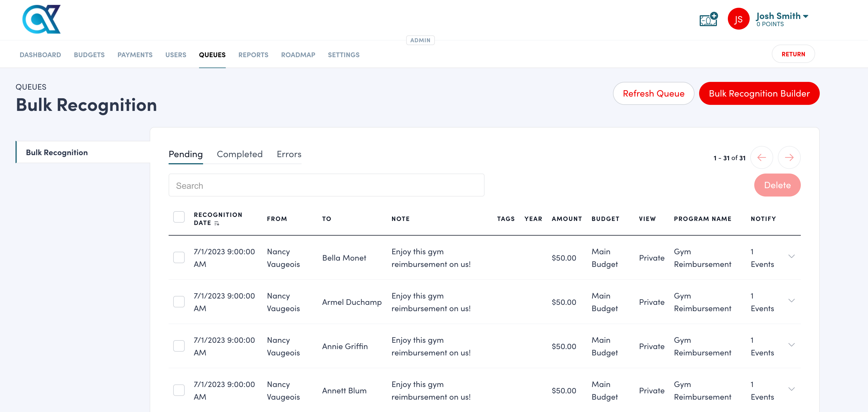This screenshot has width=868, height=412.
Task: Go to previous page with left arrow
Action: 761,157
